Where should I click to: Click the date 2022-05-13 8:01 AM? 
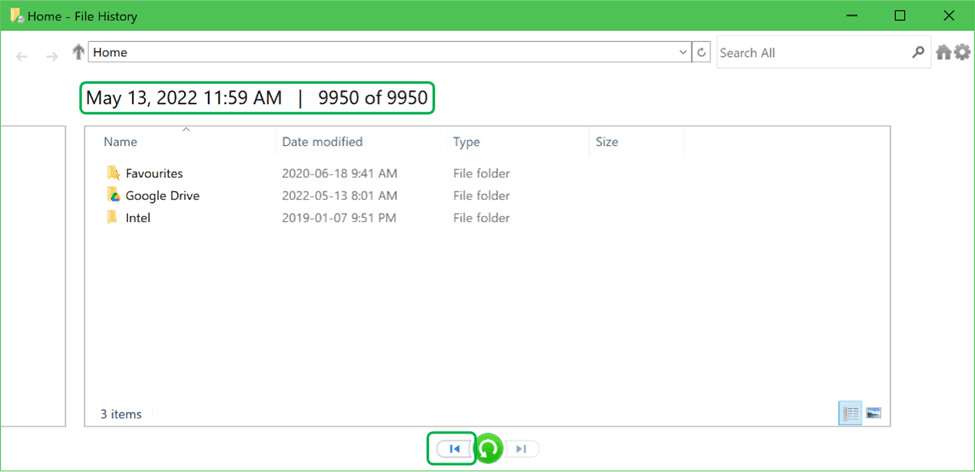tap(339, 196)
